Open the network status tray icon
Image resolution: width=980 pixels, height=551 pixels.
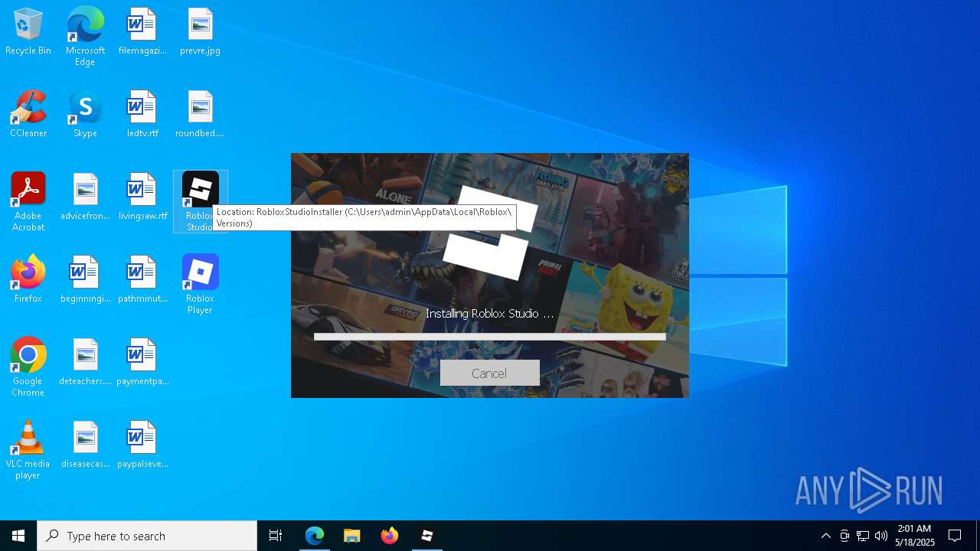(x=863, y=536)
